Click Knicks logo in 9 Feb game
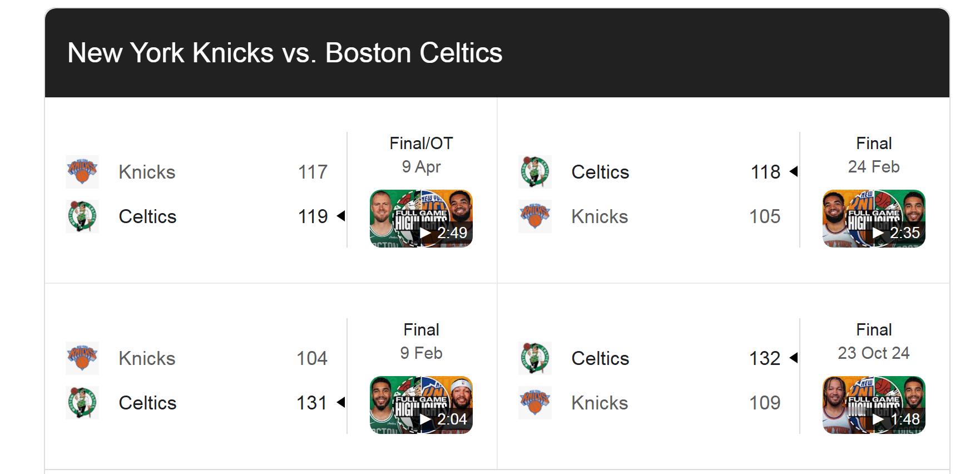The height and width of the screenshot is (474, 980). point(82,358)
